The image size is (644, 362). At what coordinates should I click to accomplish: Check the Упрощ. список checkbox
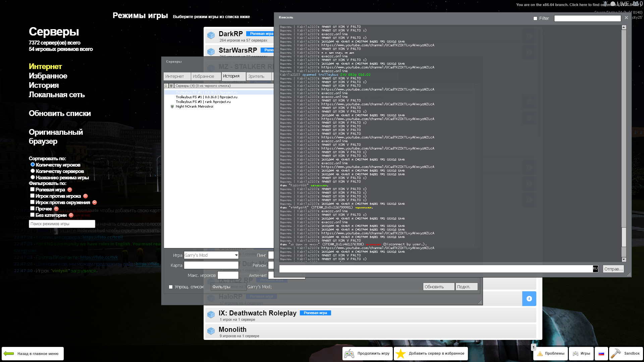[171, 287]
